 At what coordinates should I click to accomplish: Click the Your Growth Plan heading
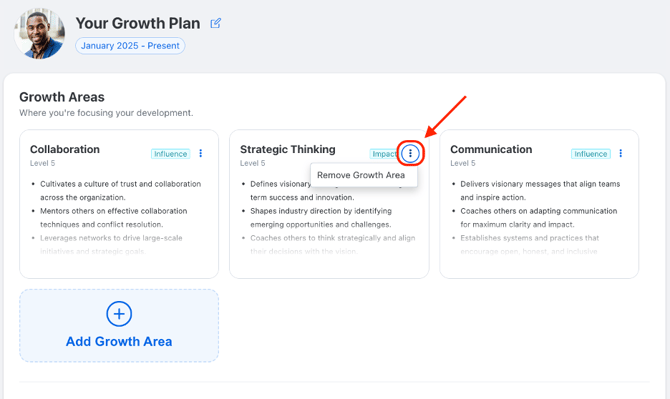tap(138, 23)
